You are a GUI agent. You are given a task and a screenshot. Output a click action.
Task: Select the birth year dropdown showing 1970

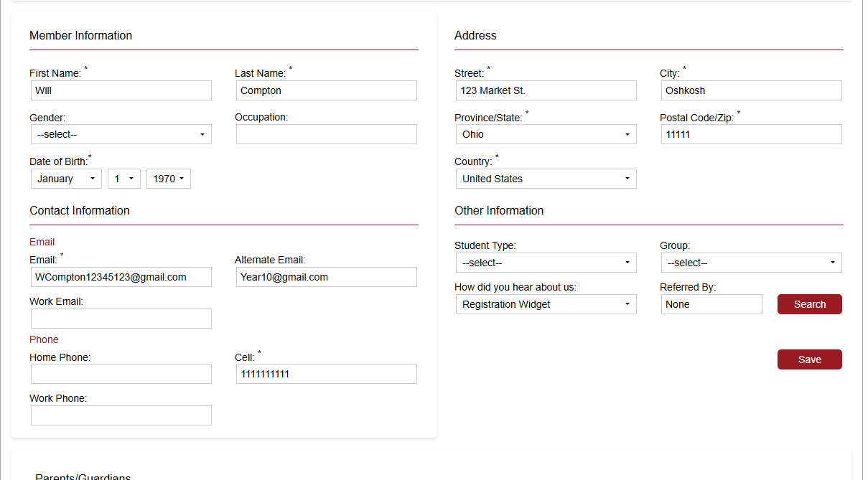point(168,179)
